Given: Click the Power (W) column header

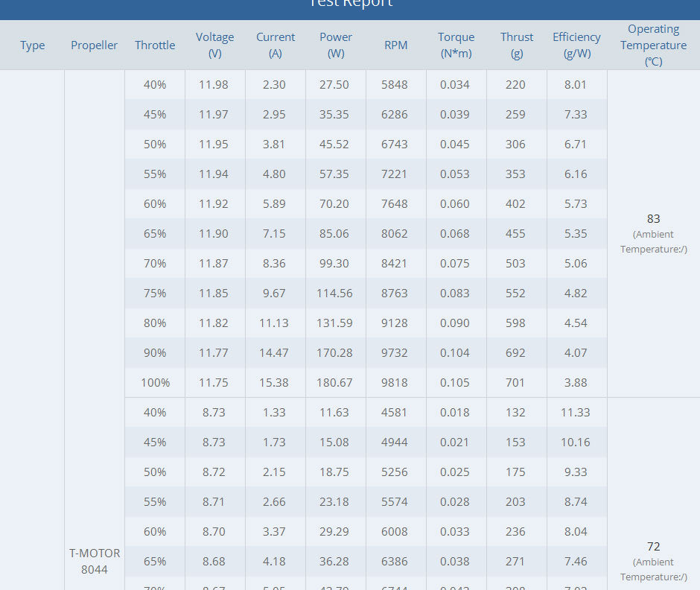Looking at the screenshot, I should click(x=336, y=45).
